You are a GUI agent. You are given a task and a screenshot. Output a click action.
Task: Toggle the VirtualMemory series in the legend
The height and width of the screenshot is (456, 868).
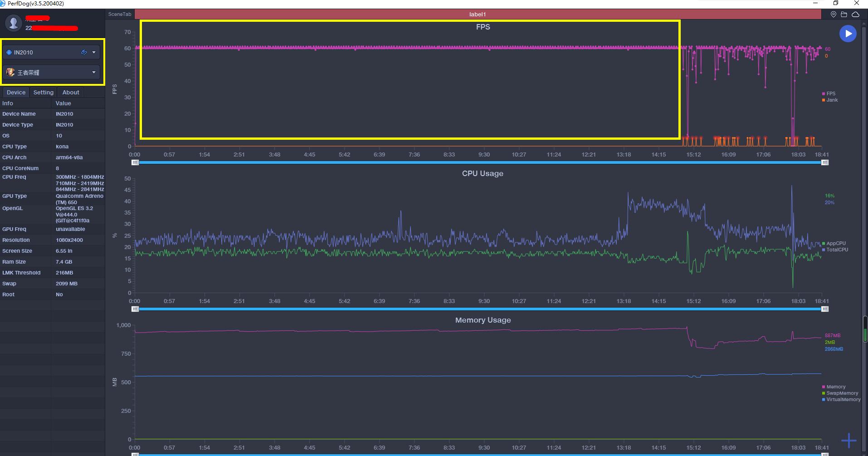click(841, 400)
